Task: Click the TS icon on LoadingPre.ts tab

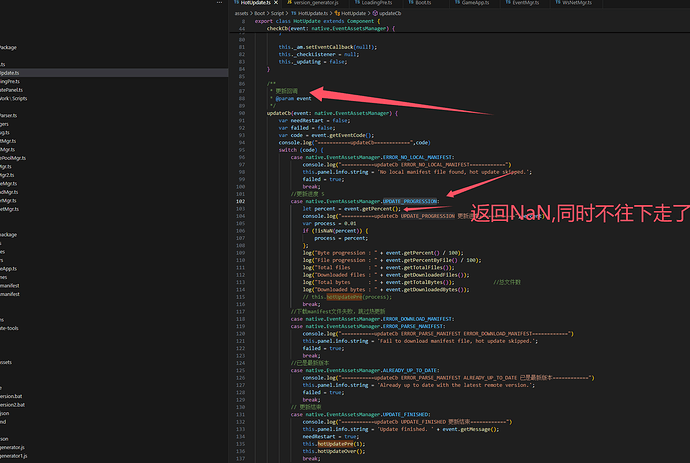Action: tap(357, 2)
